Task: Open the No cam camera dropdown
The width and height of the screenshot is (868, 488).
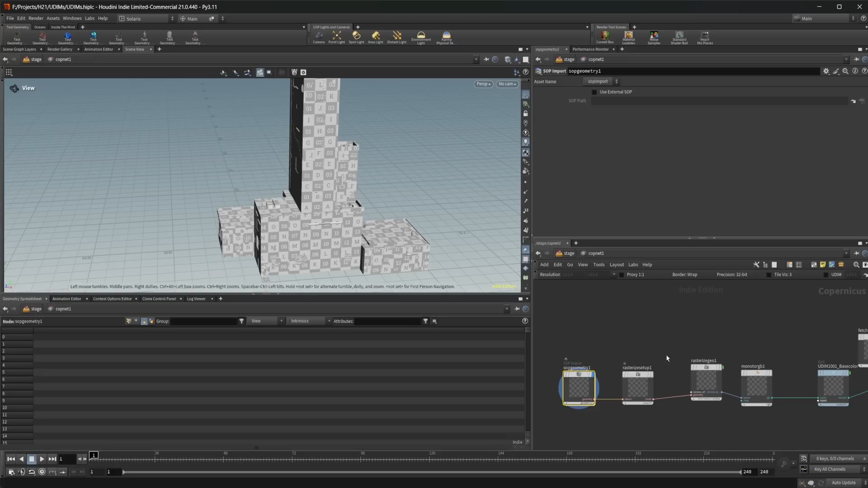Action: (507, 84)
